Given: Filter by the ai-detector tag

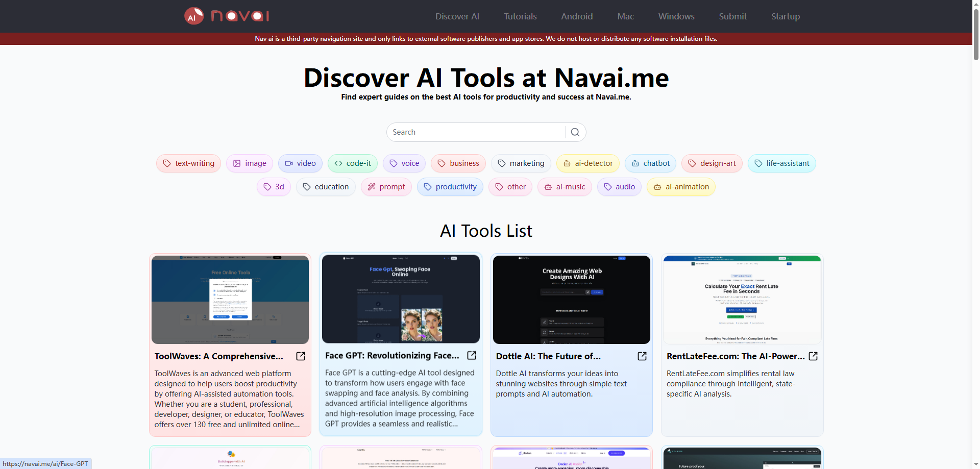Looking at the screenshot, I should tap(587, 163).
